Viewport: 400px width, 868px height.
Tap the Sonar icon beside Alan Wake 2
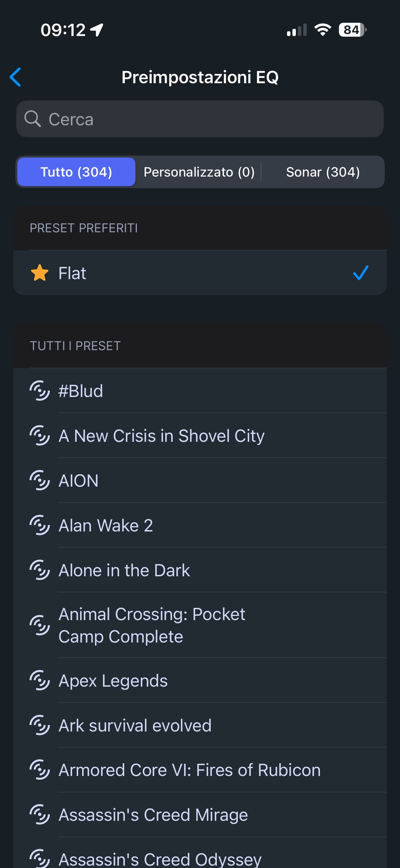pos(40,525)
